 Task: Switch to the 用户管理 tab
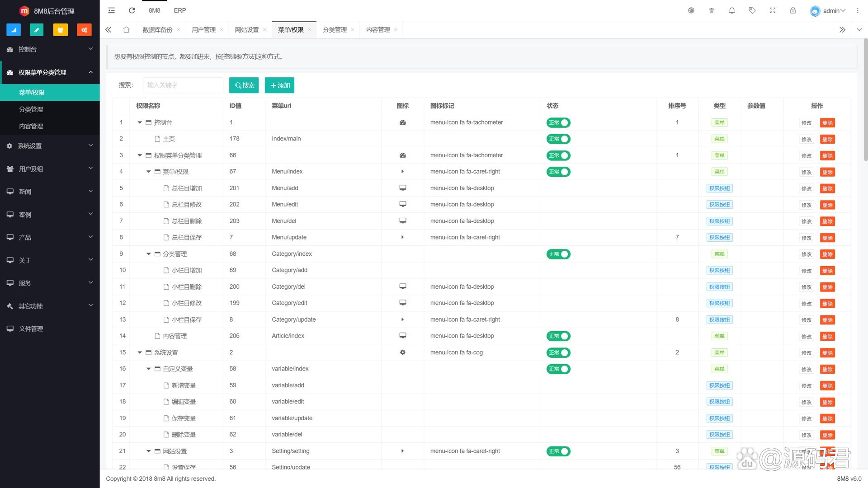(x=203, y=30)
